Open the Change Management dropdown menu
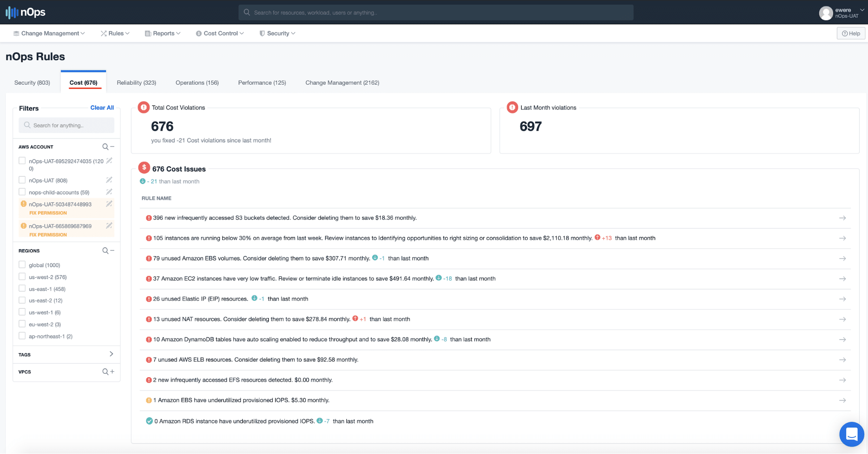This screenshot has height=454, width=868. click(x=49, y=33)
